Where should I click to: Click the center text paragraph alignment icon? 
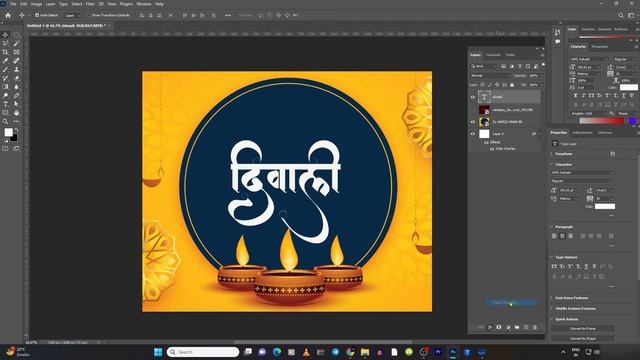(562, 236)
